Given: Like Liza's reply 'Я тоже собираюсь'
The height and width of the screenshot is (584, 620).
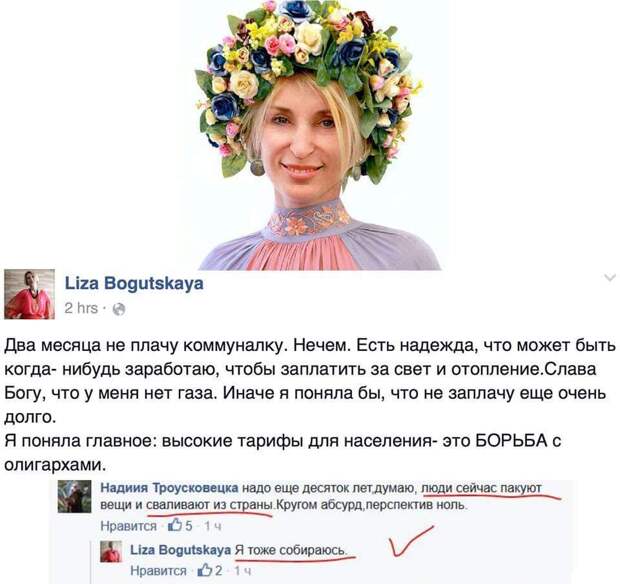Looking at the screenshot, I should (x=158, y=571).
